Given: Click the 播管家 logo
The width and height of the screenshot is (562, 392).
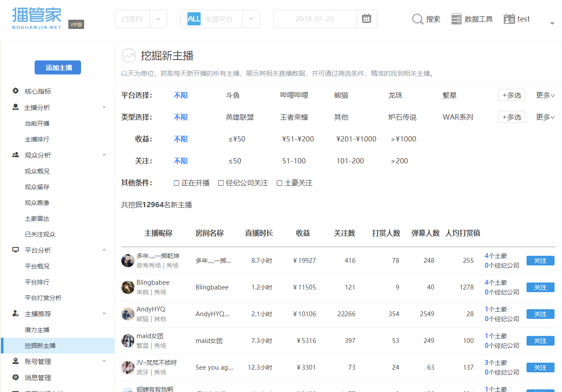Looking at the screenshot, I should point(37,18).
